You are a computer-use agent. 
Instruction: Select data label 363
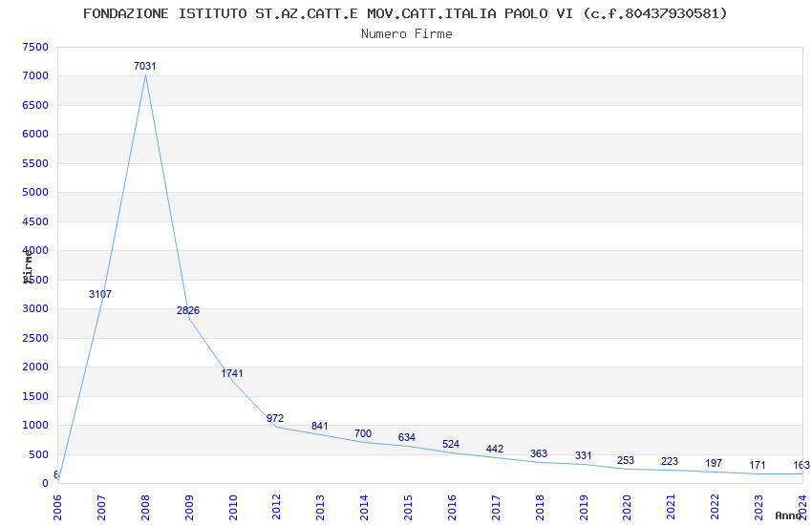pos(539,453)
